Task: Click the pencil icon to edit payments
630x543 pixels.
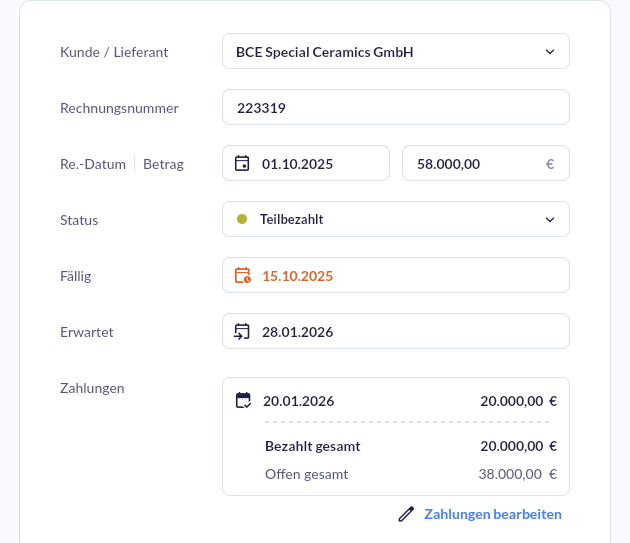Action: [x=406, y=514]
